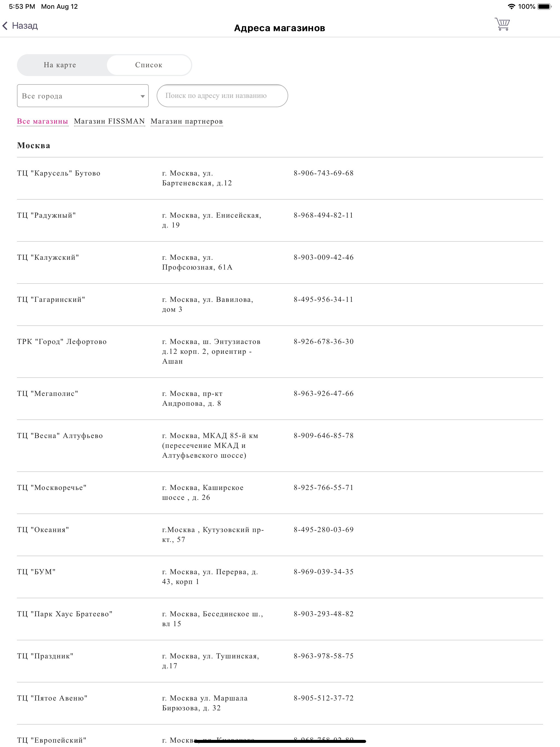560x747 pixels.
Task: Filter by 'Магазин FISSMAN'
Action: (109, 121)
